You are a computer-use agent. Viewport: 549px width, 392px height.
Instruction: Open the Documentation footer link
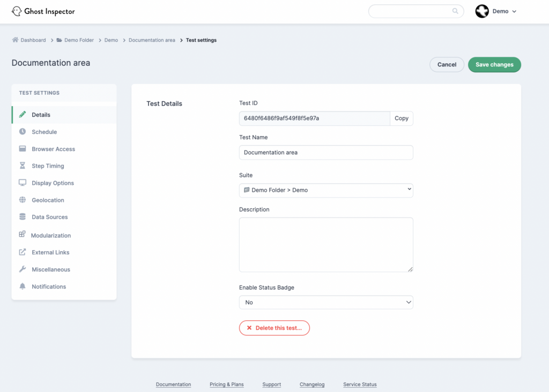(173, 385)
